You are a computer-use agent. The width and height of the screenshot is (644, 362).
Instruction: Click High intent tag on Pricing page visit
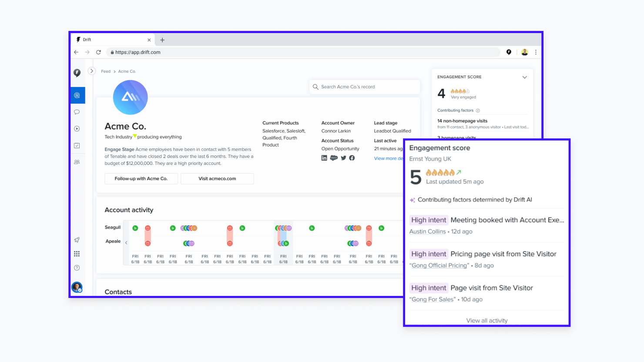[429, 254]
